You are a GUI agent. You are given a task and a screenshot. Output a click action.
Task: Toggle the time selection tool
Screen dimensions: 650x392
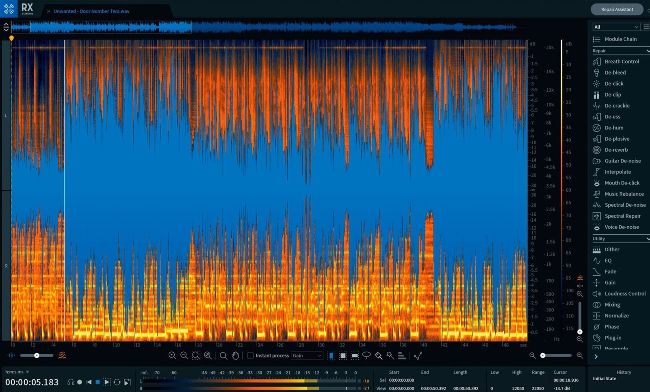(x=331, y=356)
